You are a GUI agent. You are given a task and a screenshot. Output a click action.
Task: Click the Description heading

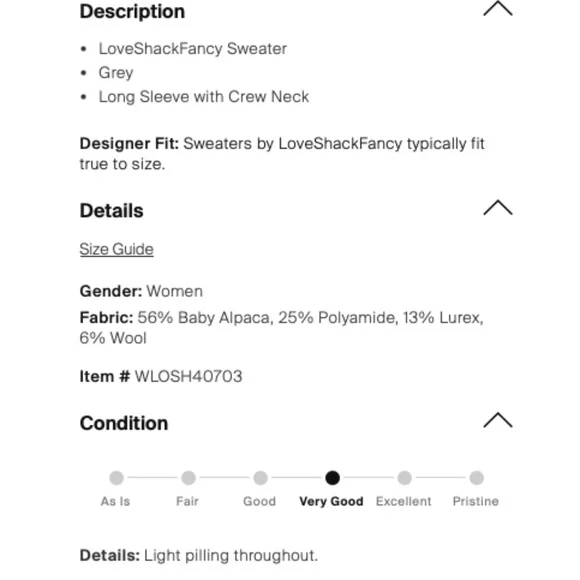(x=132, y=11)
